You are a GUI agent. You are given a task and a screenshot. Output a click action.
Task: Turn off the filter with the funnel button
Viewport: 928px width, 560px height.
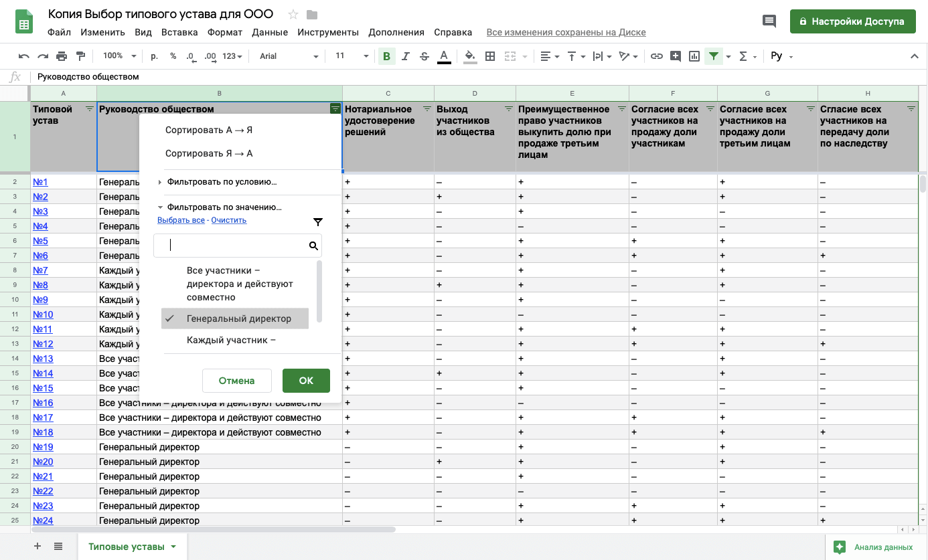(714, 56)
